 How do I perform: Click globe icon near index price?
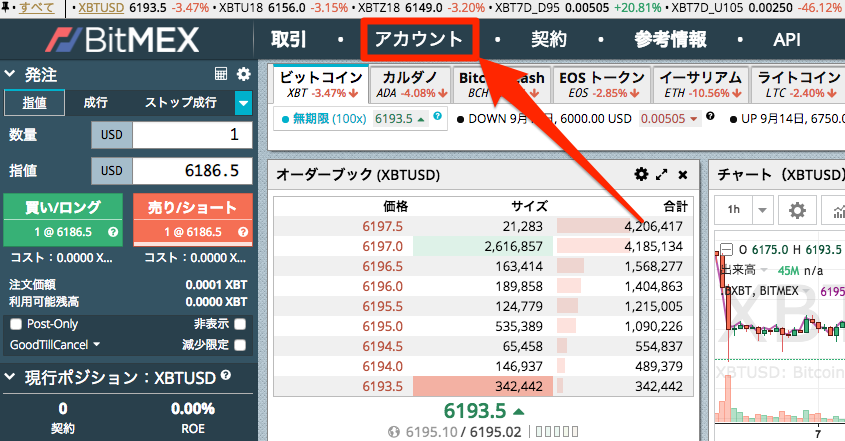pos(394,432)
